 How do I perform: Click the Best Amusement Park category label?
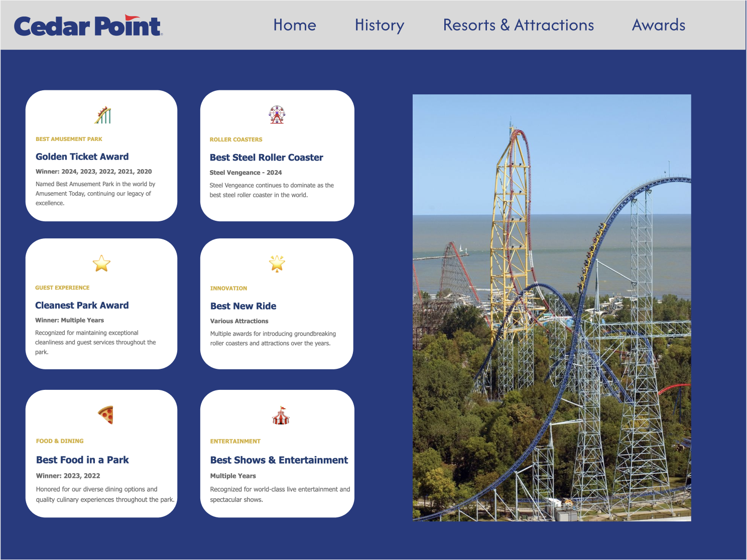click(69, 139)
